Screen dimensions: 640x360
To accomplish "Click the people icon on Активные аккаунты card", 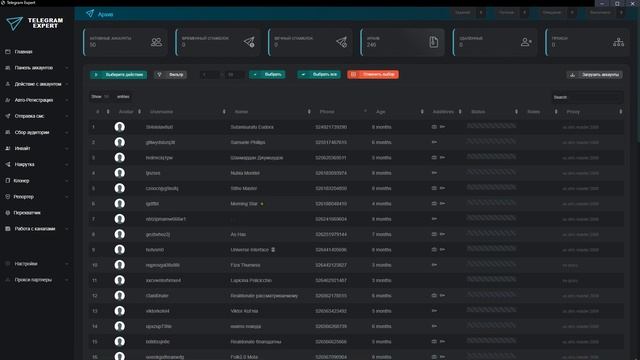I will 156,42.
